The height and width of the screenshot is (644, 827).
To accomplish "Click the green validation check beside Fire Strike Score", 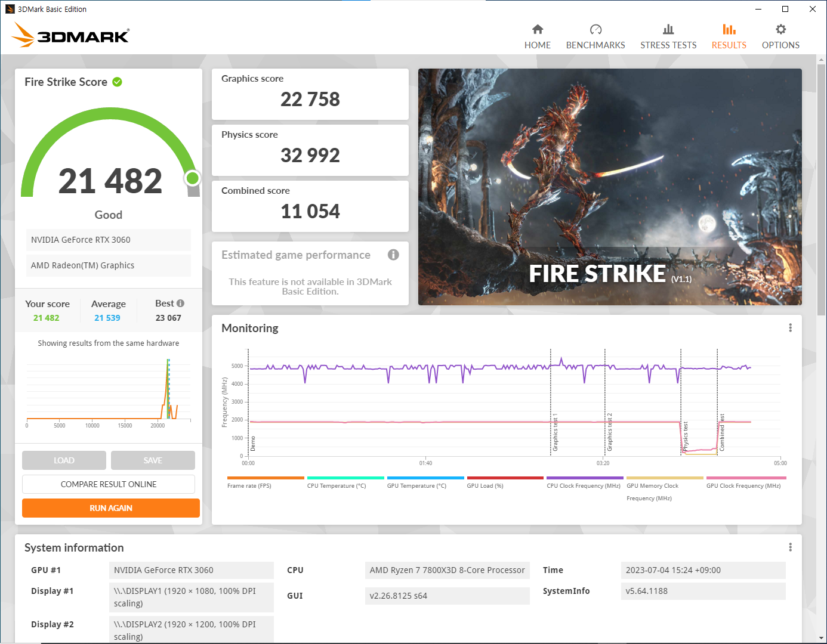I will [118, 82].
